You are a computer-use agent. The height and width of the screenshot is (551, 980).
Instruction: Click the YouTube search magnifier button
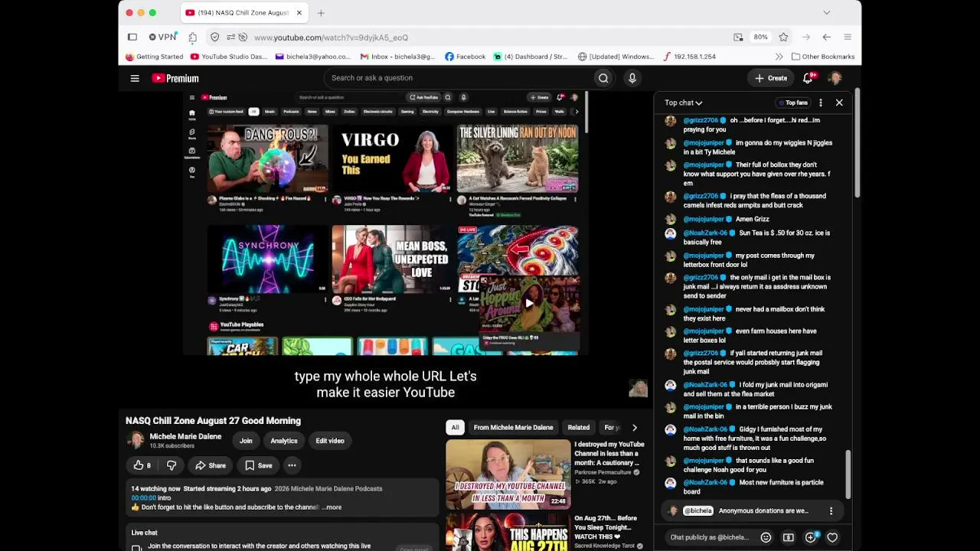603,78
